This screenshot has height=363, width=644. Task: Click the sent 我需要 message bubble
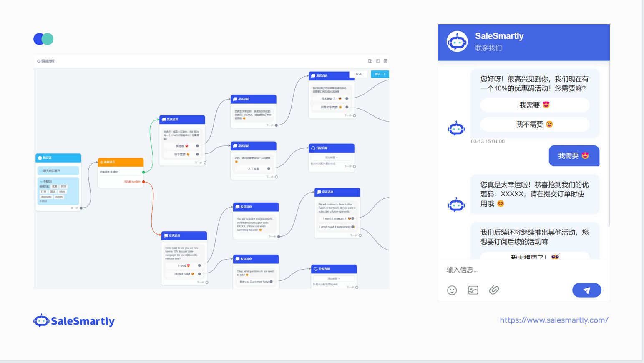click(574, 156)
